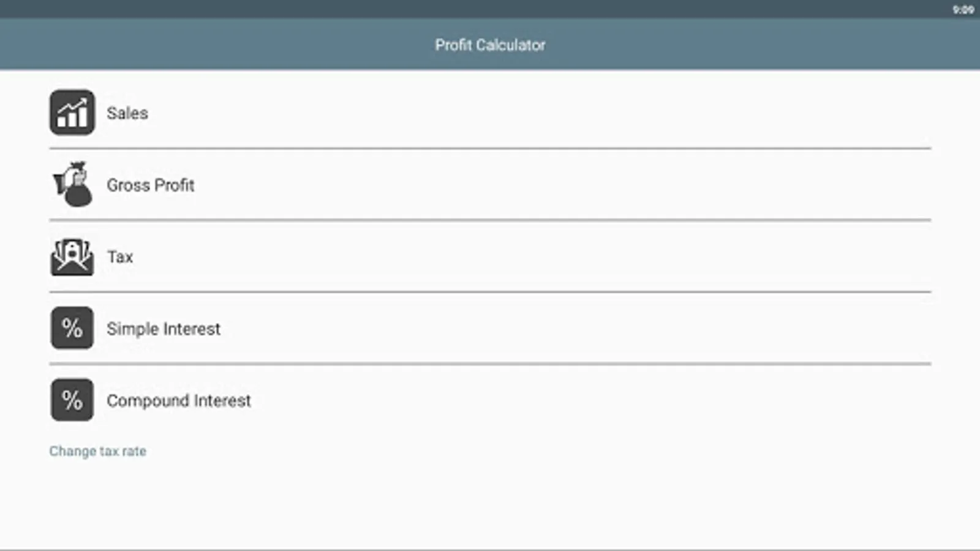This screenshot has height=551, width=980.
Task: Click the Change tax rate link
Action: pos(98,451)
